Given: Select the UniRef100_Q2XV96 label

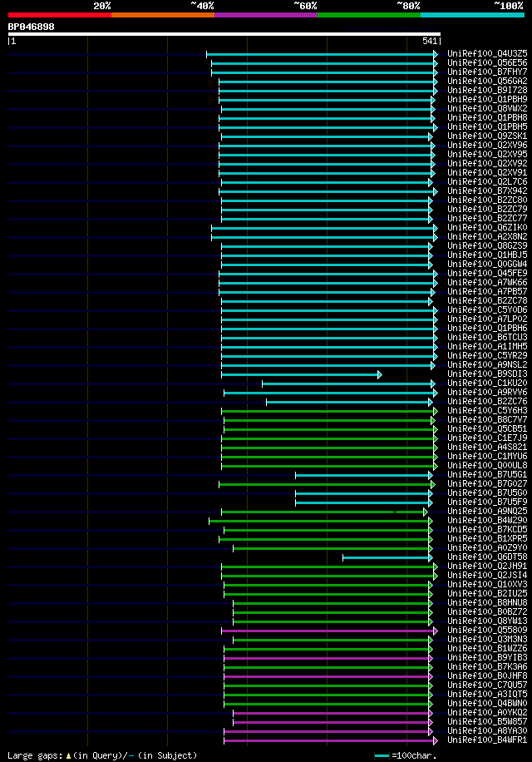Looking at the screenshot, I should [487, 146].
